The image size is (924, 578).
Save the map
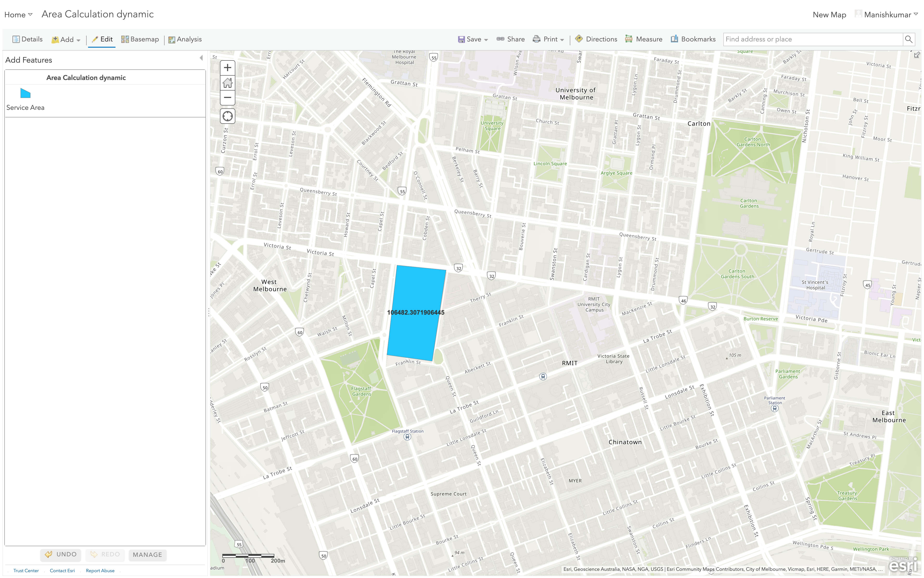point(470,39)
